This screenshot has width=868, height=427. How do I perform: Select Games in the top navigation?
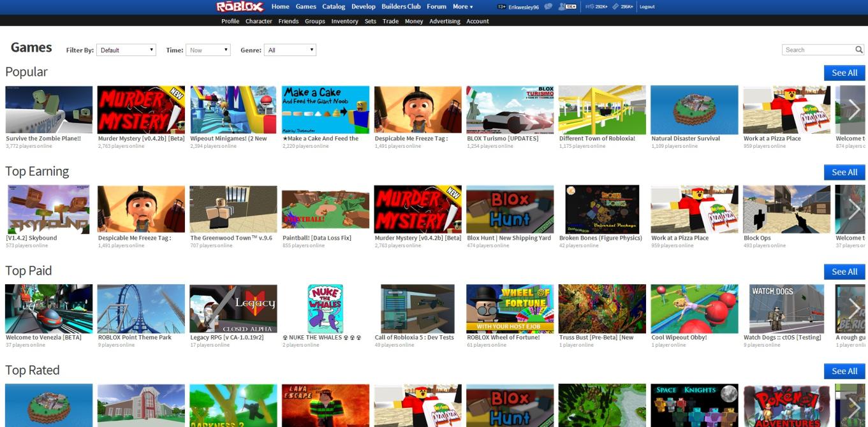[306, 6]
